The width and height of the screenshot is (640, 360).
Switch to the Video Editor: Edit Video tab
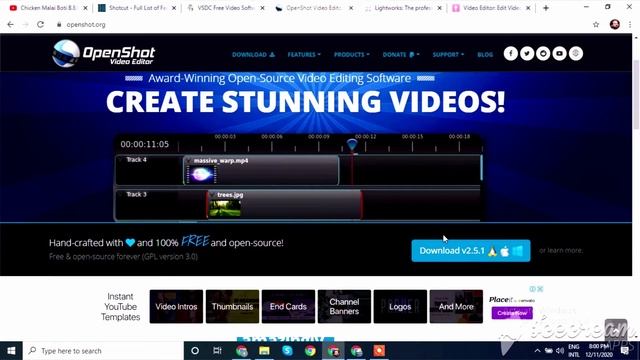pyautogui.click(x=491, y=8)
